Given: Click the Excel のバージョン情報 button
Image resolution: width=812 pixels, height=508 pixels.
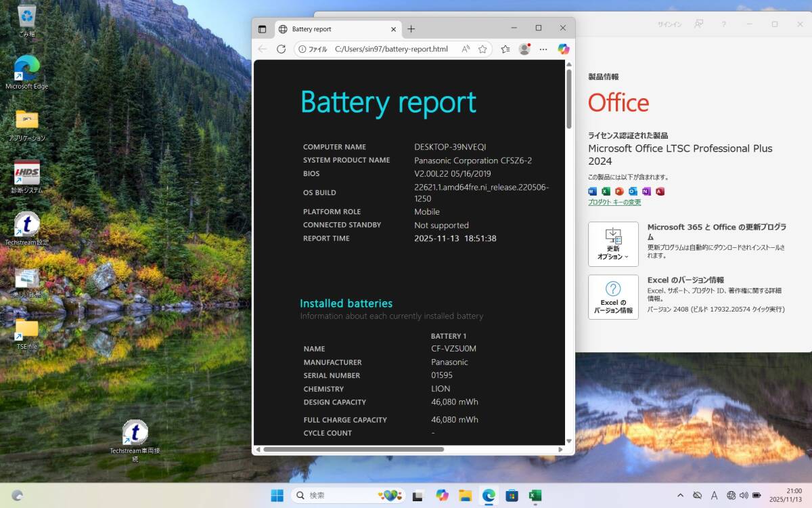Looking at the screenshot, I should [613, 297].
